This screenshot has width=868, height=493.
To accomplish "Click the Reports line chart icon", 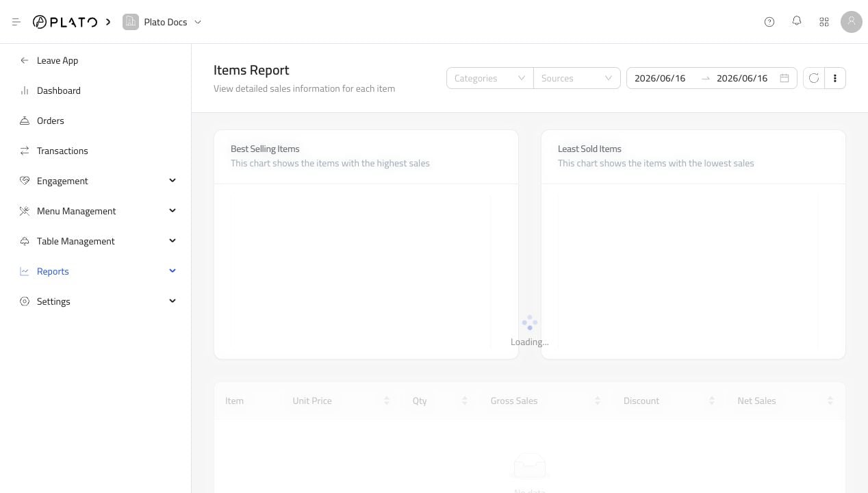I will click(25, 271).
